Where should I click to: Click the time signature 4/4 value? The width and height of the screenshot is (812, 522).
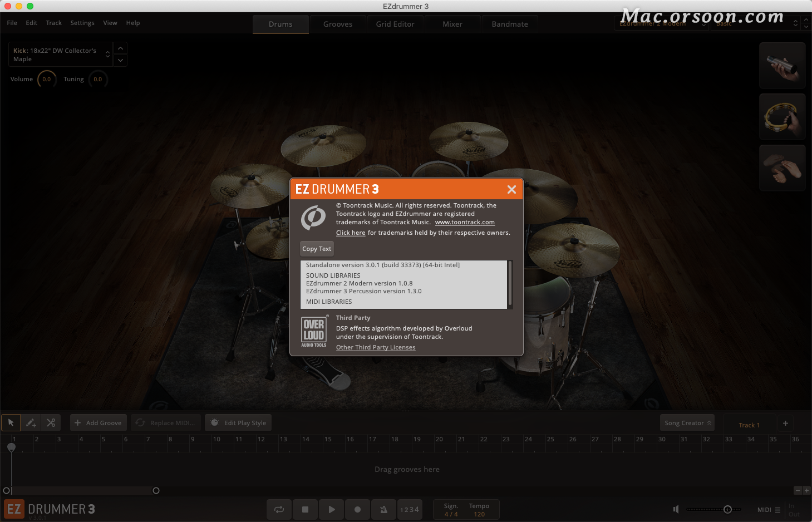click(x=451, y=514)
